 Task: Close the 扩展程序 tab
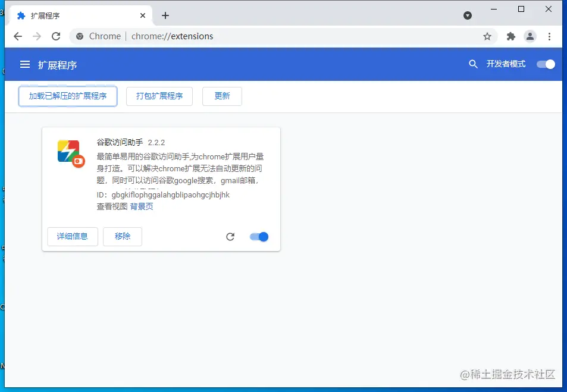click(x=142, y=15)
